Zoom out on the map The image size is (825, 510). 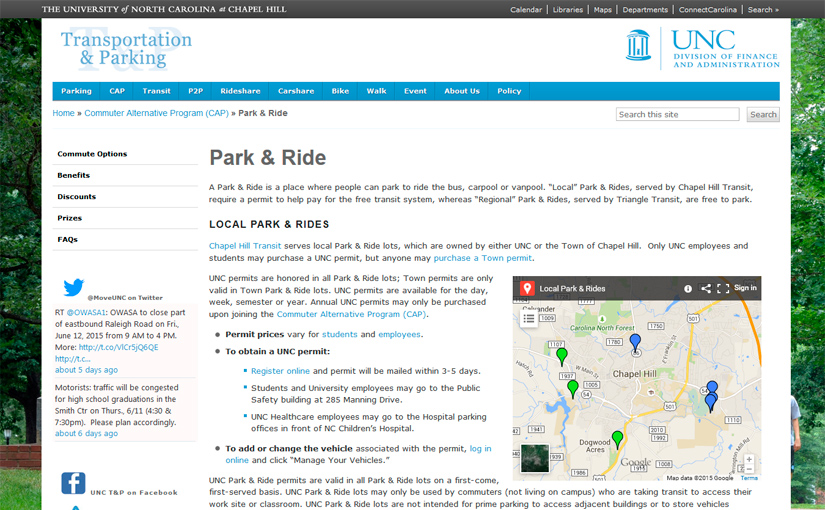point(749,468)
